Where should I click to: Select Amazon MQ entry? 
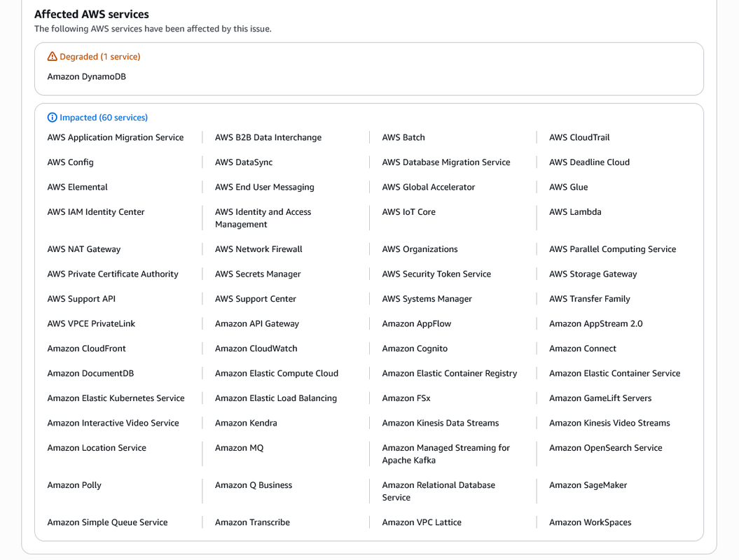(240, 448)
